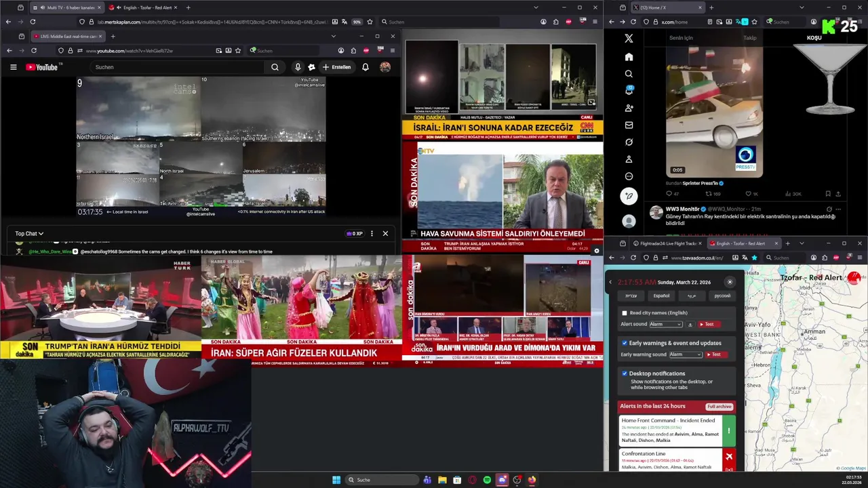The width and height of the screenshot is (868, 488).
Task: Click the X logo in sidebar
Action: coord(629,39)
